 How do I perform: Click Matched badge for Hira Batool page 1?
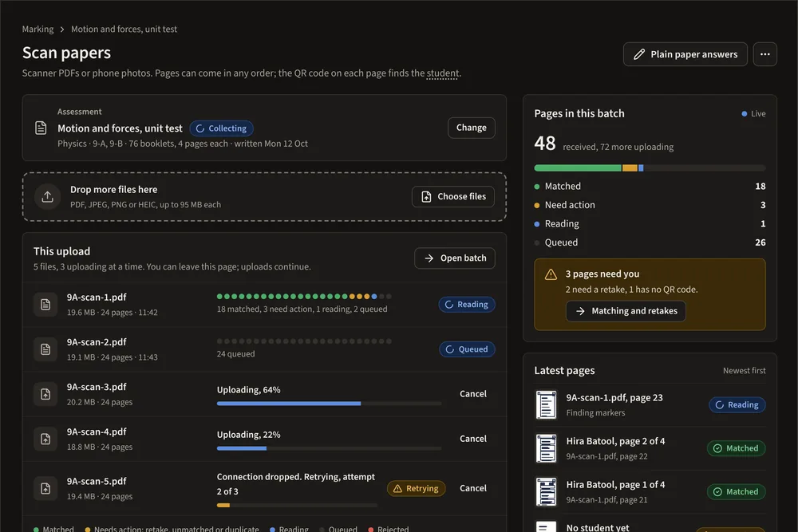736,492
